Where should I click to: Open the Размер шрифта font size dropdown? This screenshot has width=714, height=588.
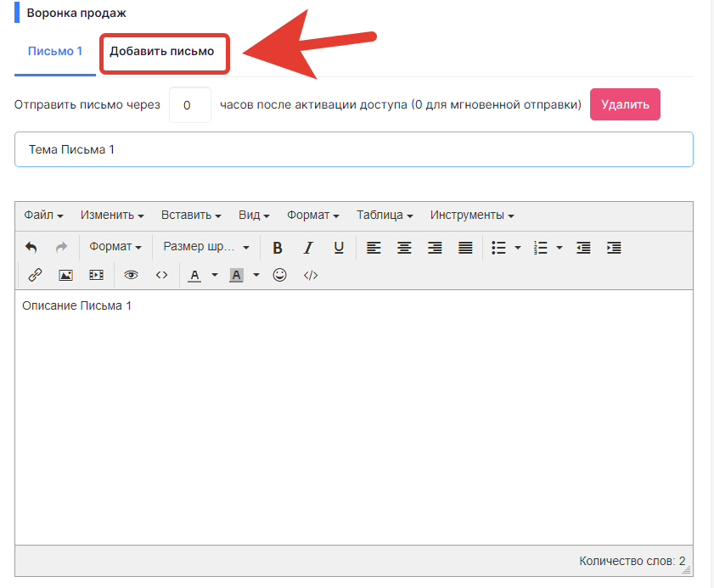206,247
